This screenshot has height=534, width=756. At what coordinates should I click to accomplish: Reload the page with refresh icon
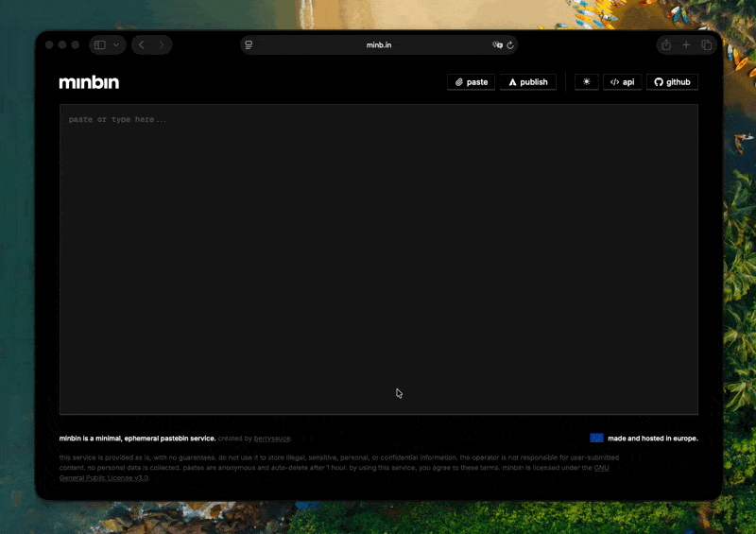(510, 44)
